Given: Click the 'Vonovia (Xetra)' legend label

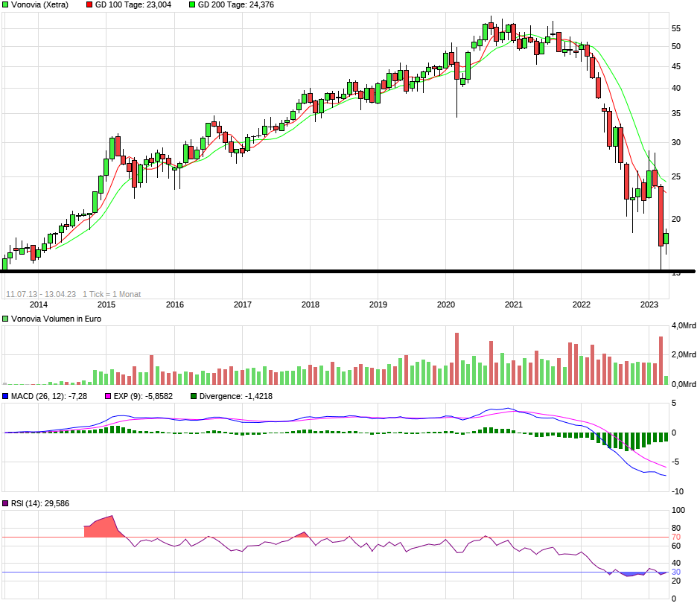Looking at the screenshot, I should pos(39,5).
